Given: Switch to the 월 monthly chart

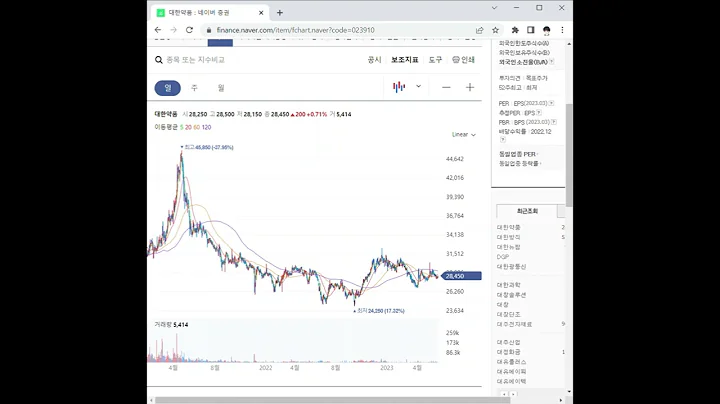Looking at the screenshot, I should [x=221, y=88].
